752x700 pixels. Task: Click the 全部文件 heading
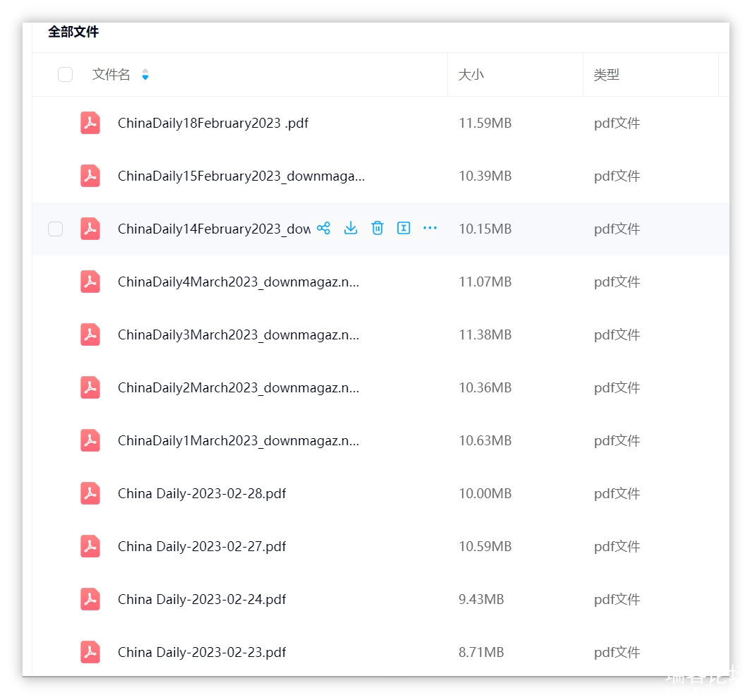point(73,32)
